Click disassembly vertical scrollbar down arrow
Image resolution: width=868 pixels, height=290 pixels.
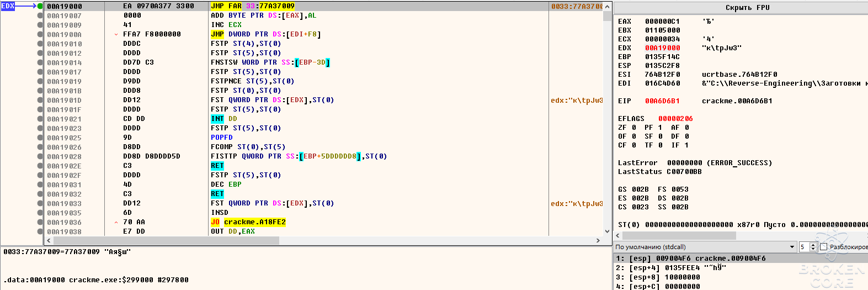[x=608, y=231]
